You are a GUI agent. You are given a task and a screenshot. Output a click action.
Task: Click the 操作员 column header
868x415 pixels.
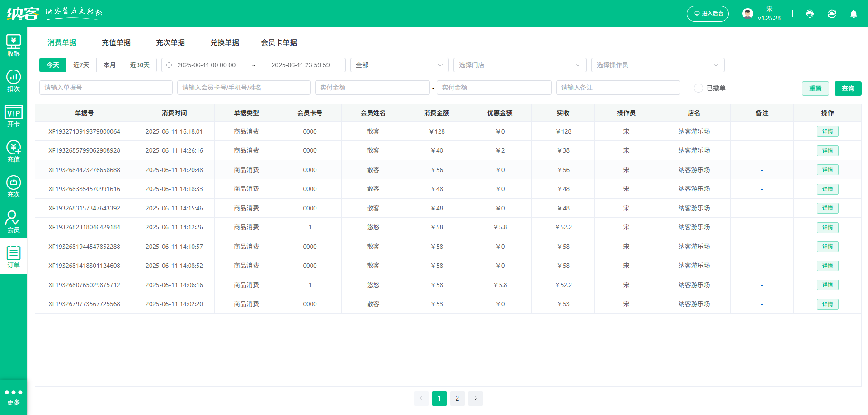point(626,113)
